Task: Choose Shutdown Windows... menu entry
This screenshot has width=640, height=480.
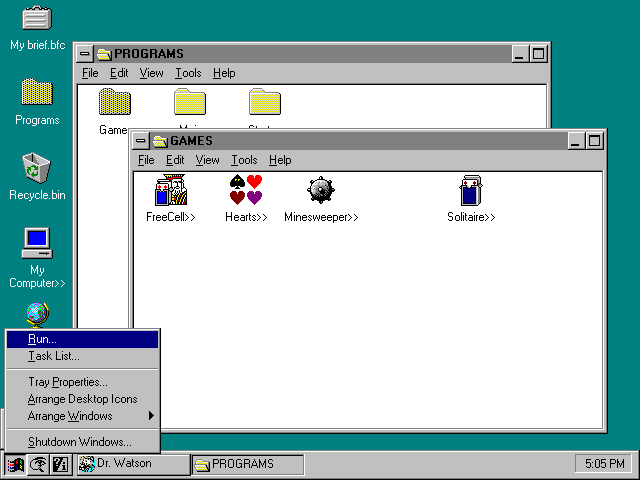Action: (82, 442)
